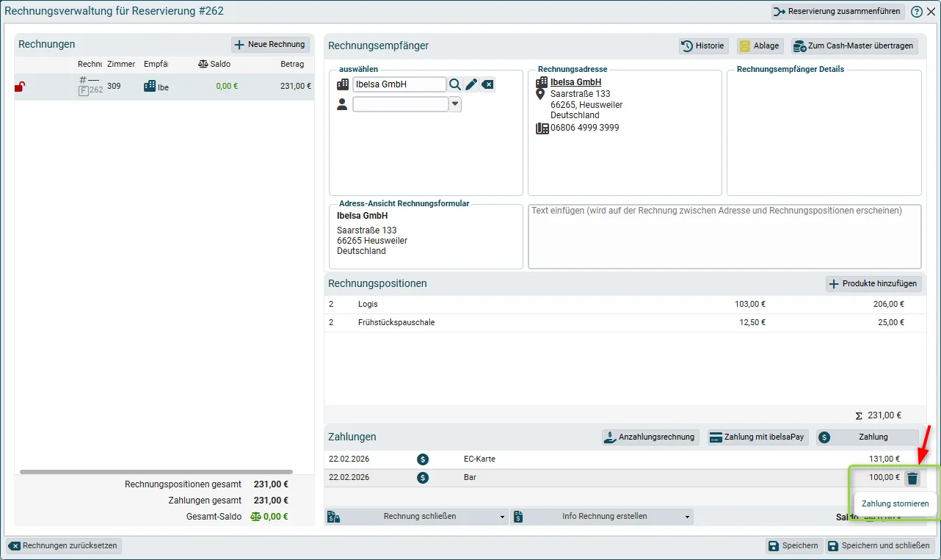Focus the Ibelsa GmbH recipient input field
The height and width of the screenshot is (560, 941).
pyautogui.click(x=399, y=84)
